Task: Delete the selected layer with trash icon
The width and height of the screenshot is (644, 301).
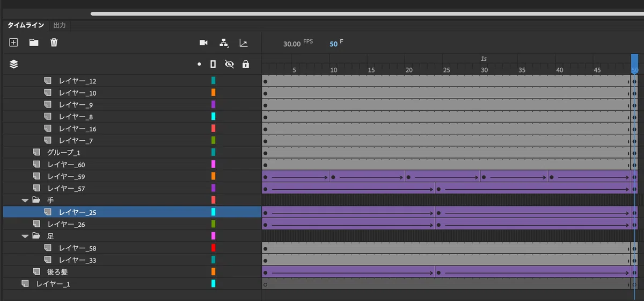Action: (x=54, y=42)
